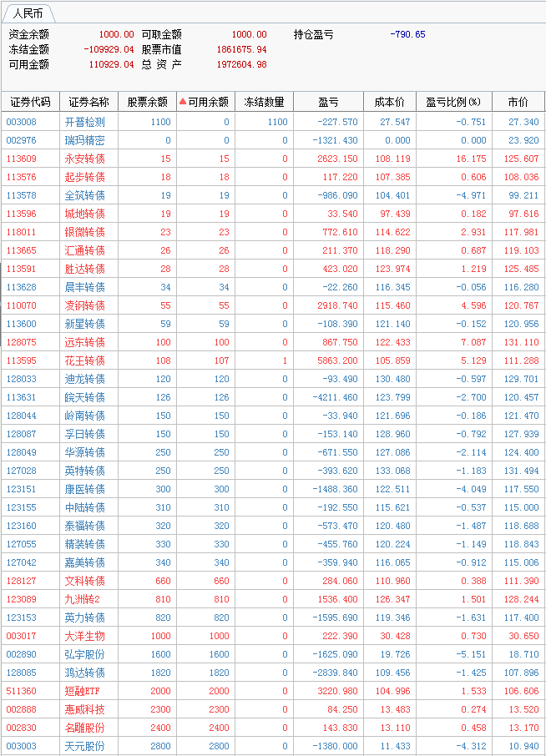Select the 汇通转债 row

pyautogui.click(x=273, y=250)
